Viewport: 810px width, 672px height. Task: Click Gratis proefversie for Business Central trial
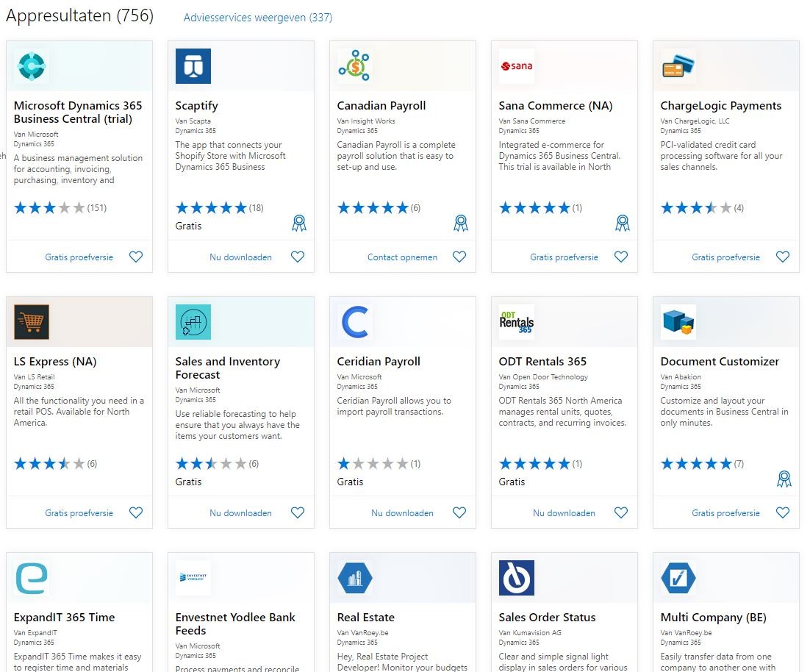(x=79, y=257)
